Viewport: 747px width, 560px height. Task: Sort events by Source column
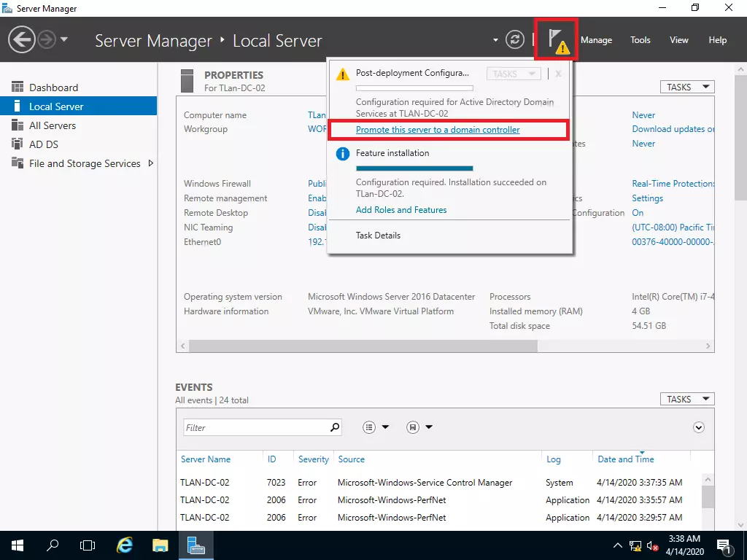(x=351, y=459)
